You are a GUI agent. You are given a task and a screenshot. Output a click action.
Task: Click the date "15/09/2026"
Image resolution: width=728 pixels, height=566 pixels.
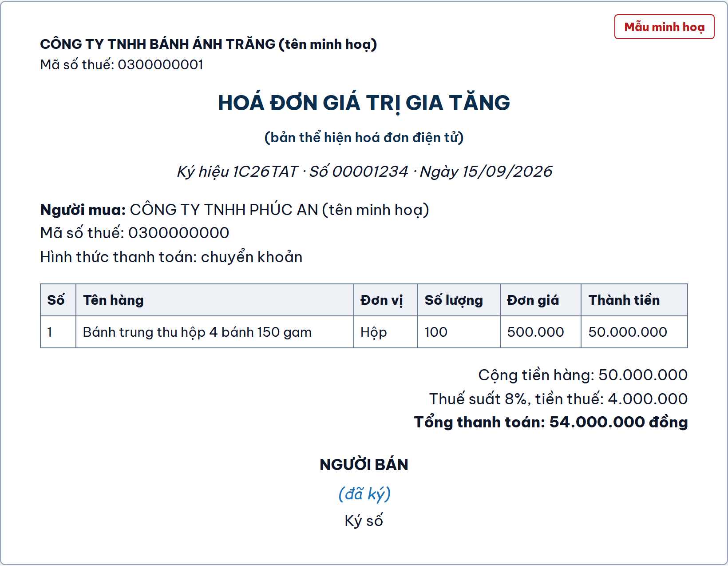507,171
